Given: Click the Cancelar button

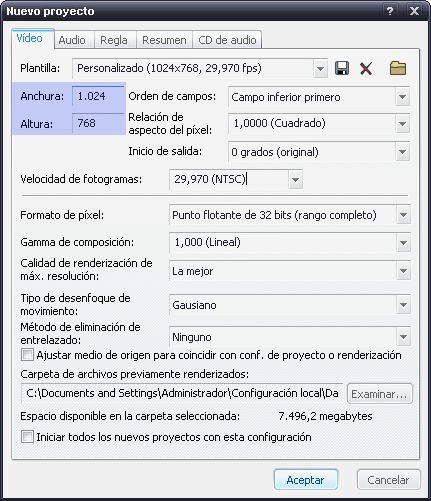Looking at the screenshot, I should click(388, 480).
